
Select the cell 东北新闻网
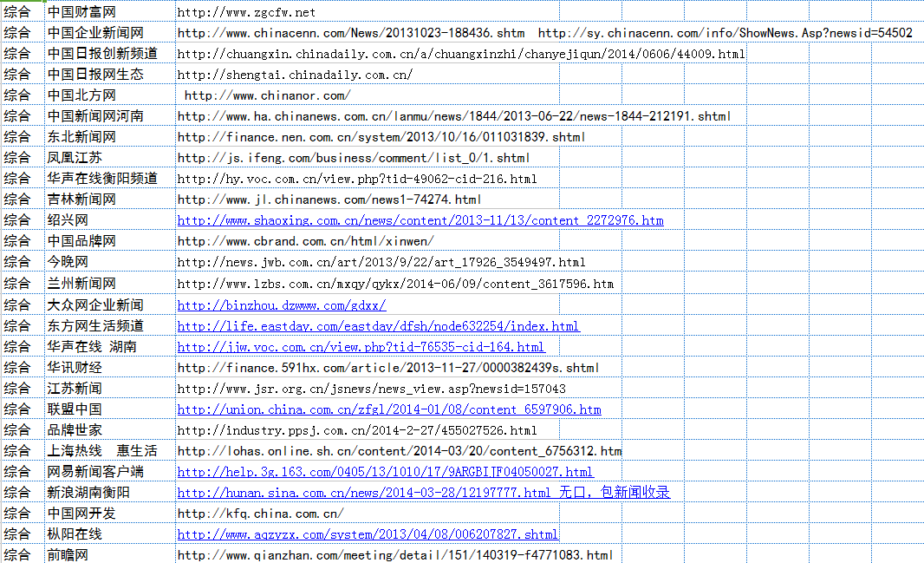[x=109, y=137]
